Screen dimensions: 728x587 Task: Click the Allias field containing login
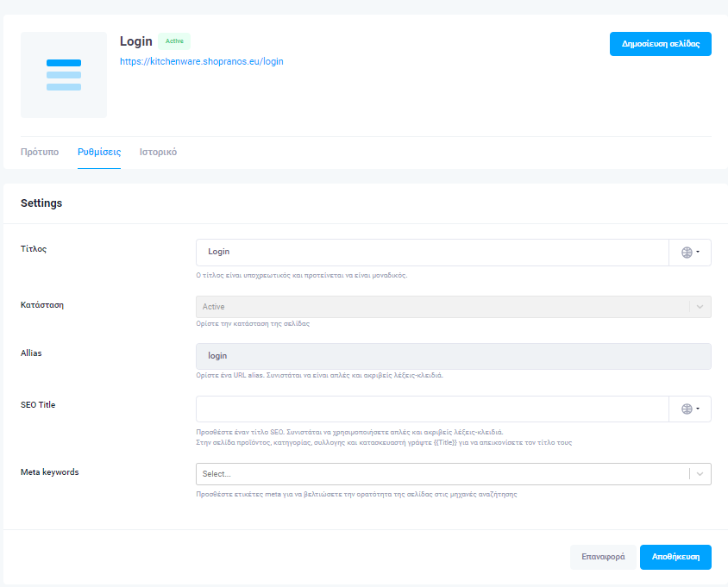tap(453, 356)
